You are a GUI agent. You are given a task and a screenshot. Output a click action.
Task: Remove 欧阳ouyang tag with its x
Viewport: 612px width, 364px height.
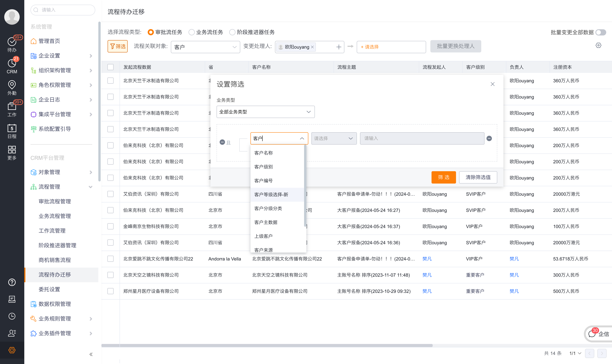point(312,47)
